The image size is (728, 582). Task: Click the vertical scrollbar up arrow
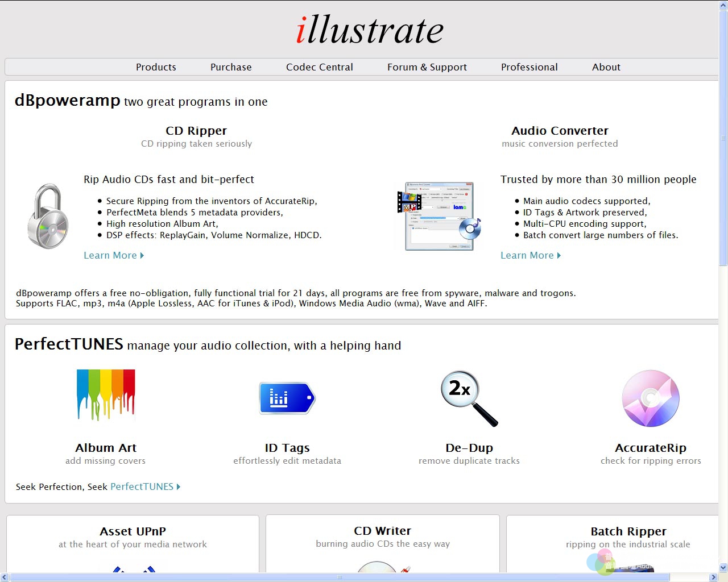coord(723,5)
